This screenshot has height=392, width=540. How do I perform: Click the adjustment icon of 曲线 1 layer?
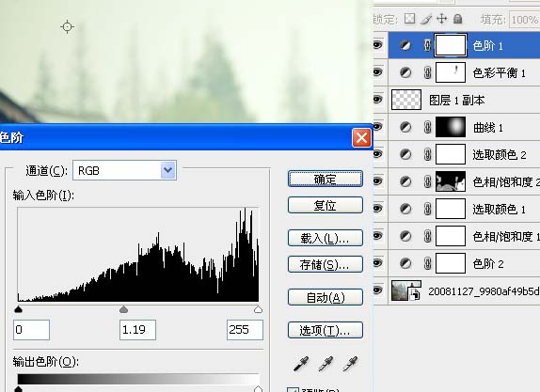405,127
